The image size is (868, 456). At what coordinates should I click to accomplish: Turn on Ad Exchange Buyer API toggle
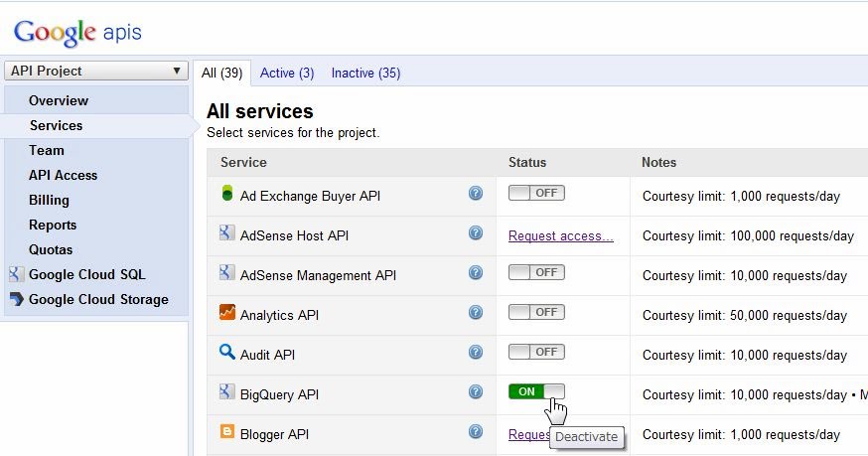[536, 194]
